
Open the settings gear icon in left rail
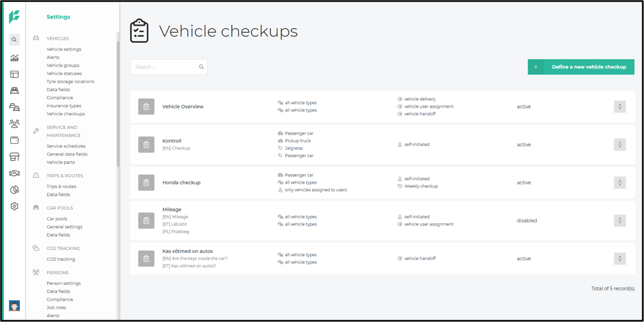pos(14,206)
